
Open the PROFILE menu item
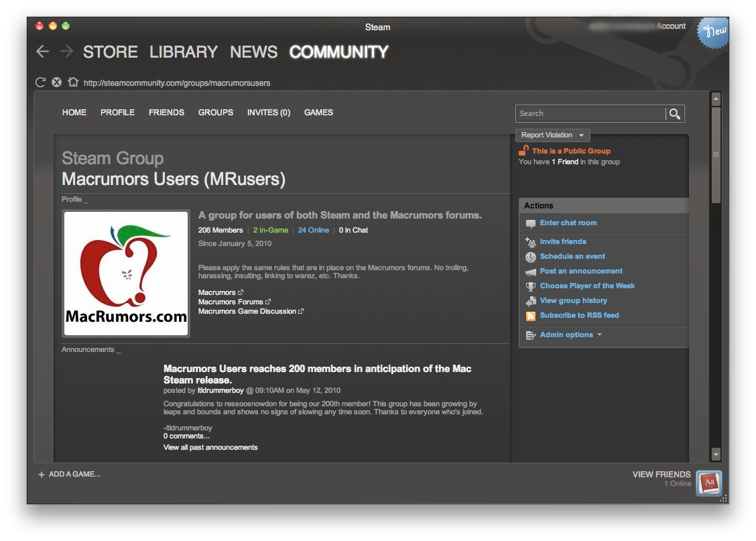point(118,113)
